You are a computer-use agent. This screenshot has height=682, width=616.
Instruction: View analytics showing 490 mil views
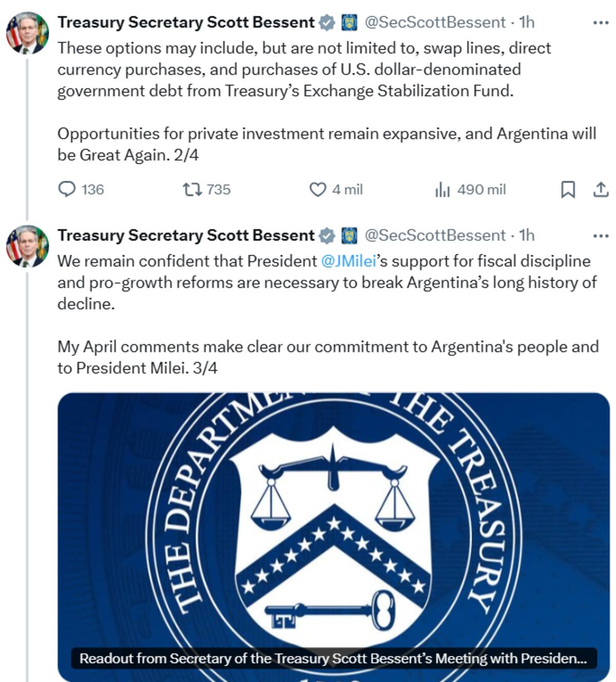tap(442, 190)
